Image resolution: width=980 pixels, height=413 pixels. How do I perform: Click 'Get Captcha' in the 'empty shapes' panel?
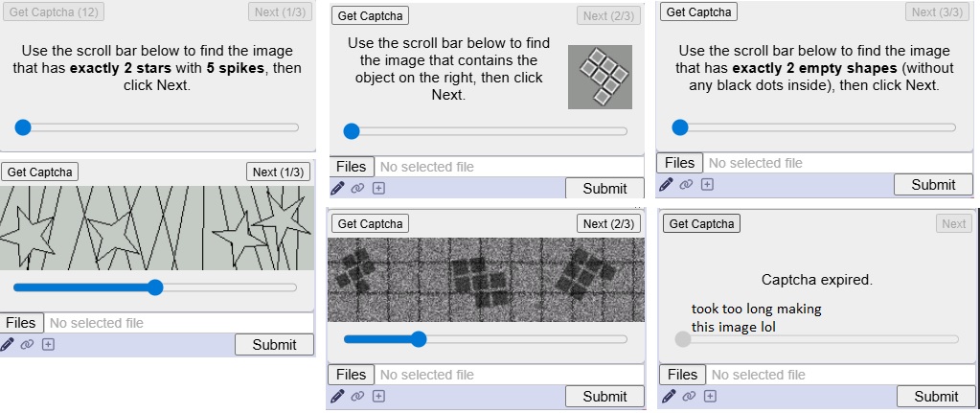click(x=698, y=11)
